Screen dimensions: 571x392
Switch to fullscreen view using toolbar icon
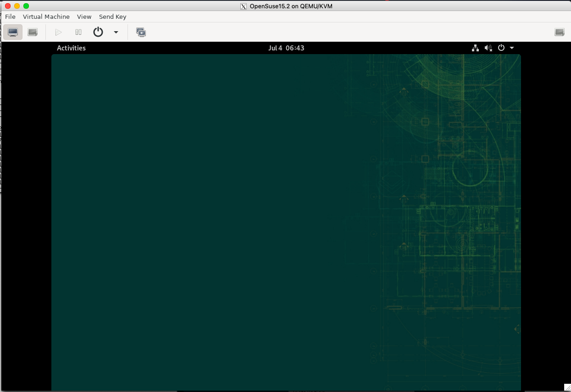(560, 32)
